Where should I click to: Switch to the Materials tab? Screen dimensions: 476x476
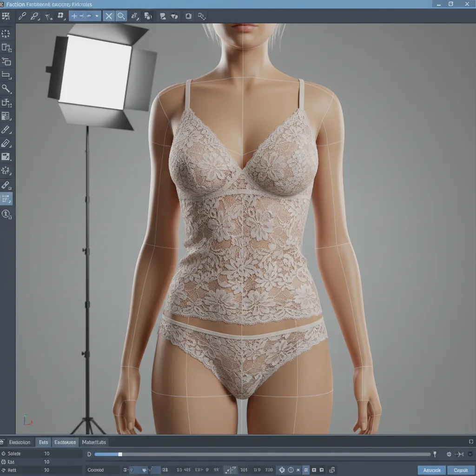point(94,442)
